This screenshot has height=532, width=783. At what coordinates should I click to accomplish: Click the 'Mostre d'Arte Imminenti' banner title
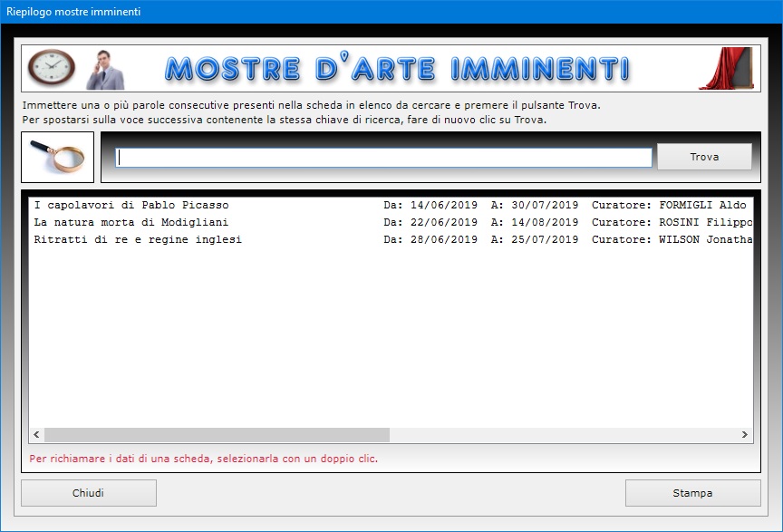tap(397, 68)
